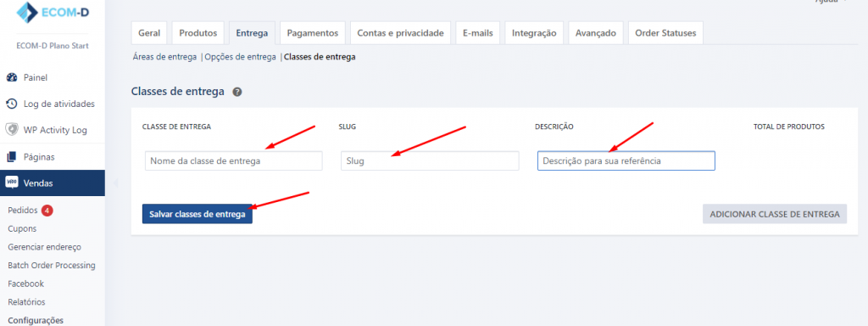Open the Avançado tab
Viewport: 868px width, 326px height.
[x=596, y=33]
